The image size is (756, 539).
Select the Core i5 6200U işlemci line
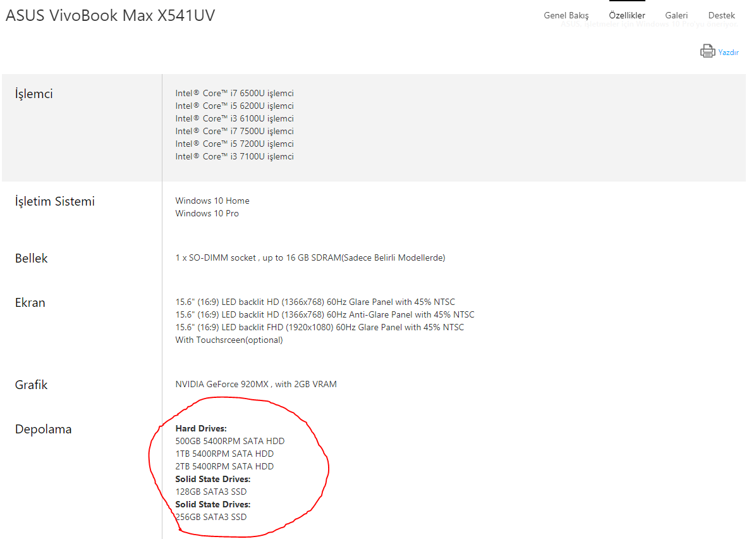coord(235,106)
